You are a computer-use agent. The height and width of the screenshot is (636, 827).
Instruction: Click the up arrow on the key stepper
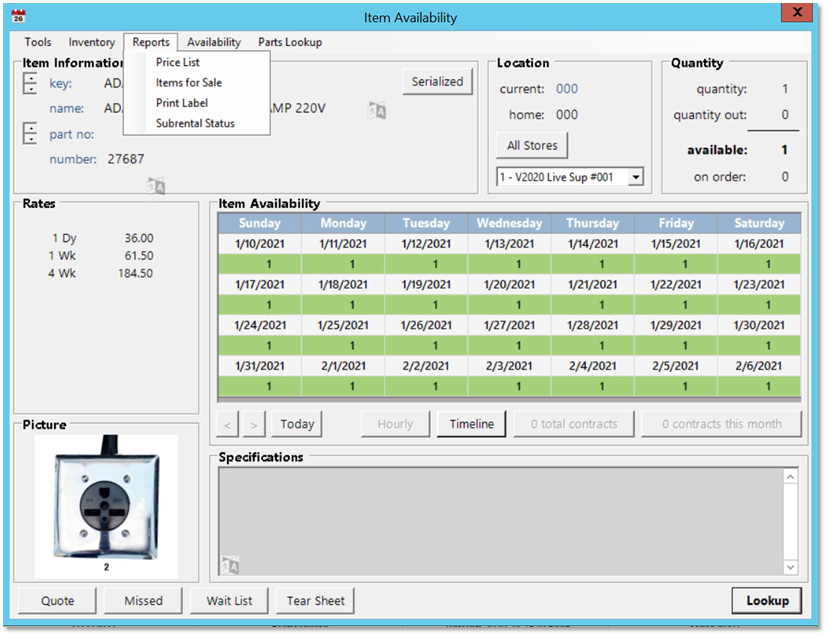point(30,78)
